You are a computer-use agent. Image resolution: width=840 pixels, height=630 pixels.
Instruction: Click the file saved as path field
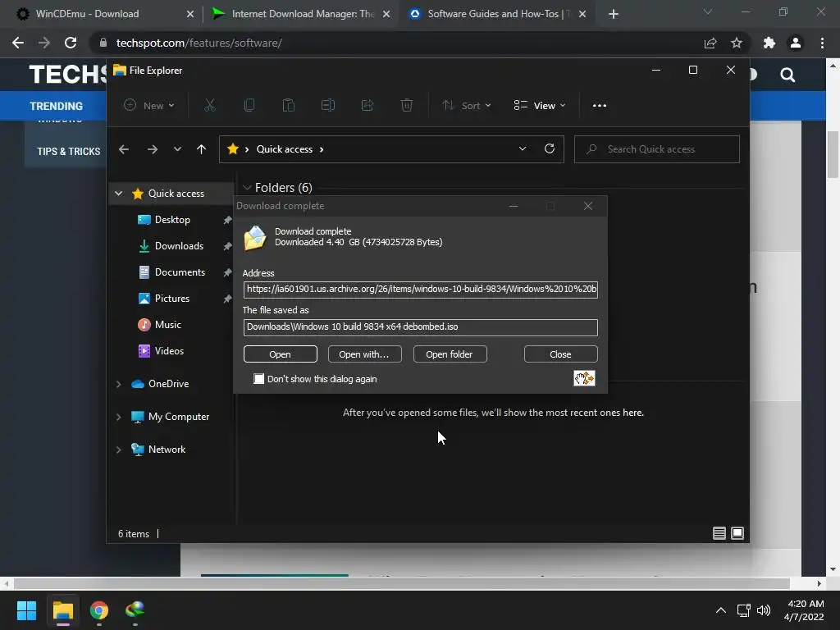tap(421, 326)
